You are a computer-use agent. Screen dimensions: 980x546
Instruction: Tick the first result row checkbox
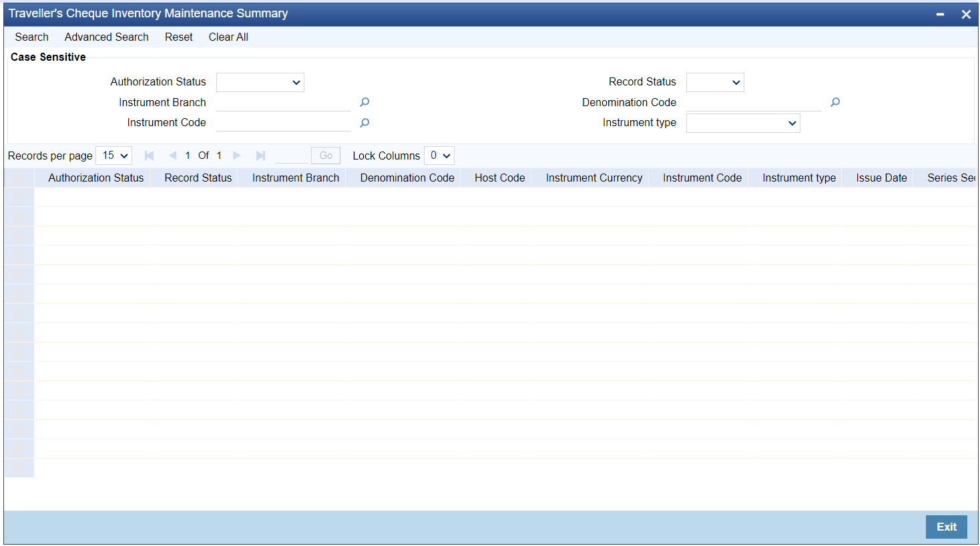19,197
